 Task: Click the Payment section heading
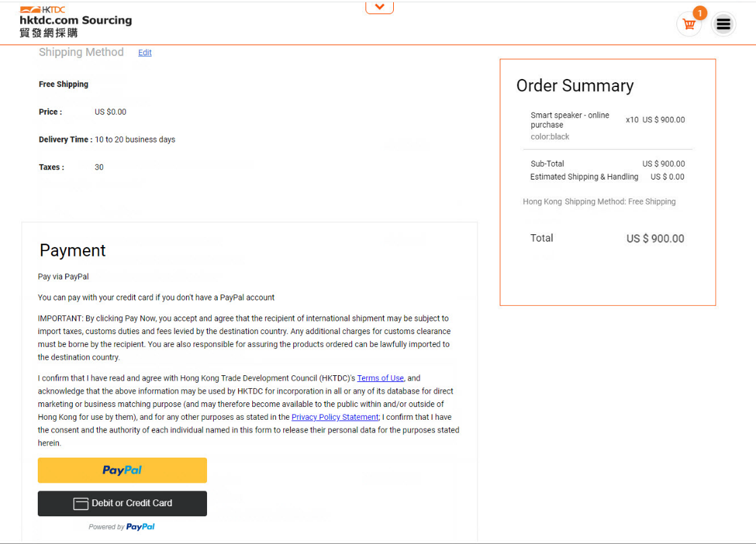(x=72, y=250)
